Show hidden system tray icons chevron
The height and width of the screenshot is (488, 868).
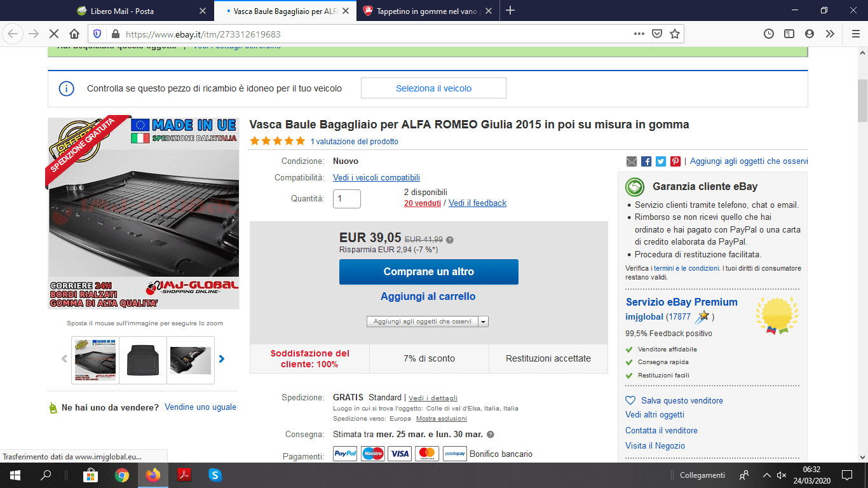click(x=767, y=475)
